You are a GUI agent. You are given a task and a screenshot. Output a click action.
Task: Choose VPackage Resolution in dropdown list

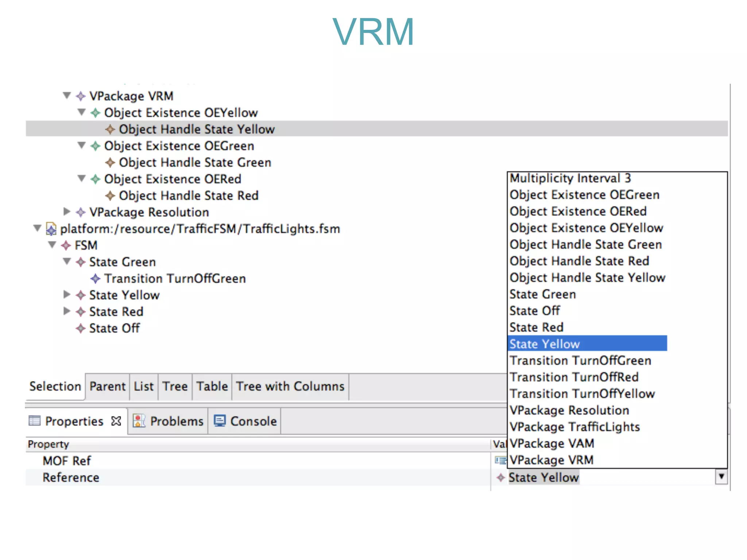tap(569, 411)
